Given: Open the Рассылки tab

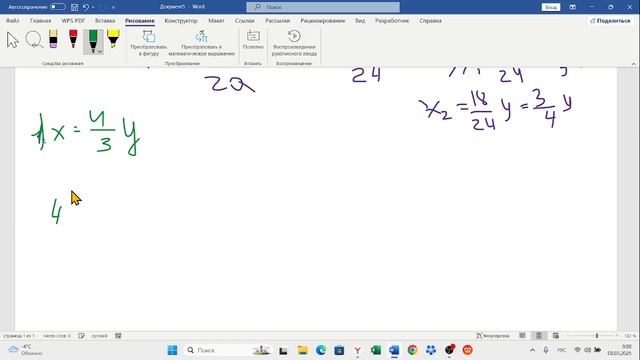Looking at the screenshot, I should tap(278, 21).
